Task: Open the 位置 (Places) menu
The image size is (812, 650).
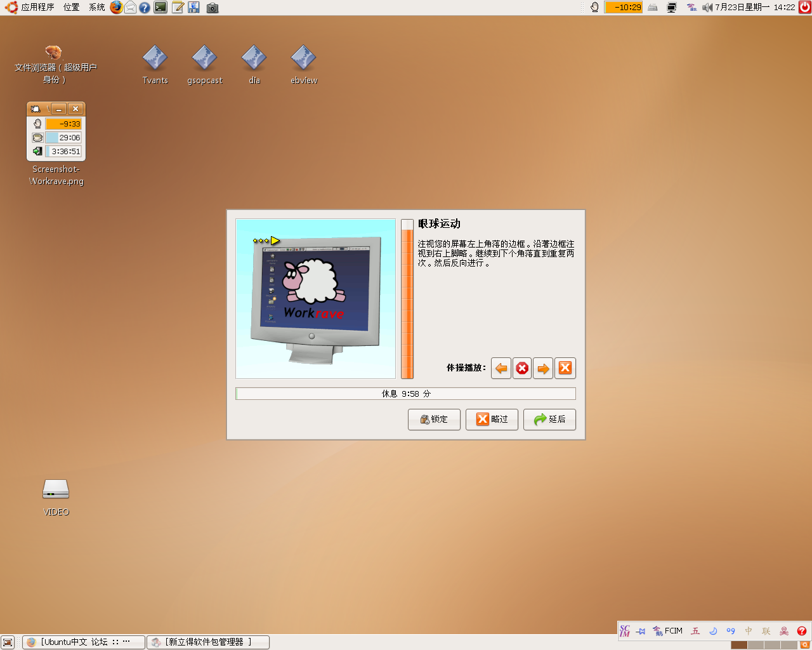Action: pos(72,8)
